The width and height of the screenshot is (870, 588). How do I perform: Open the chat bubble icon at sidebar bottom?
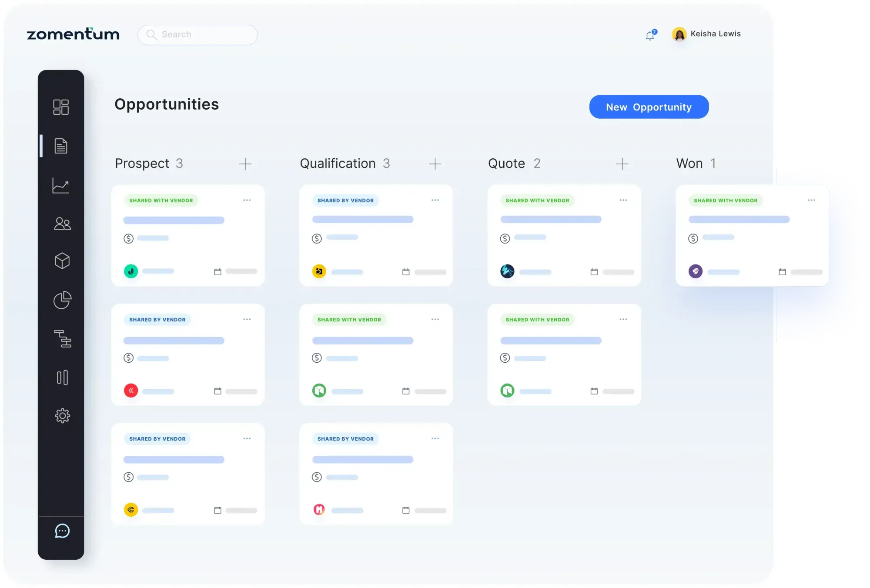click(62, 531)
